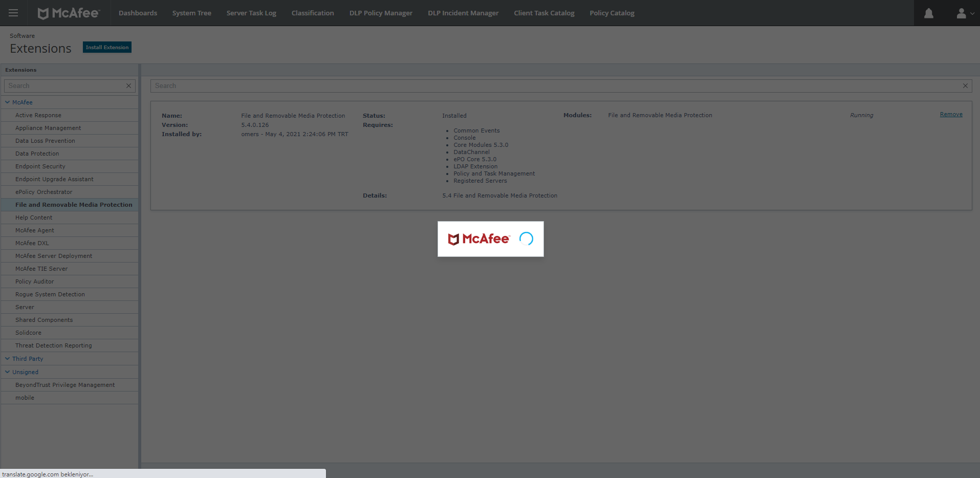Open DLP Policy Manager

381,13
